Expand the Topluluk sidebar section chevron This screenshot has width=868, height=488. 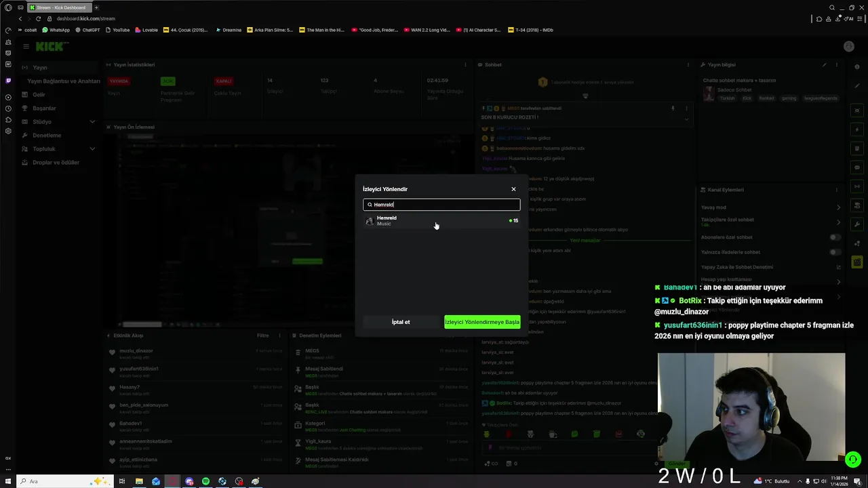[92, 149]
